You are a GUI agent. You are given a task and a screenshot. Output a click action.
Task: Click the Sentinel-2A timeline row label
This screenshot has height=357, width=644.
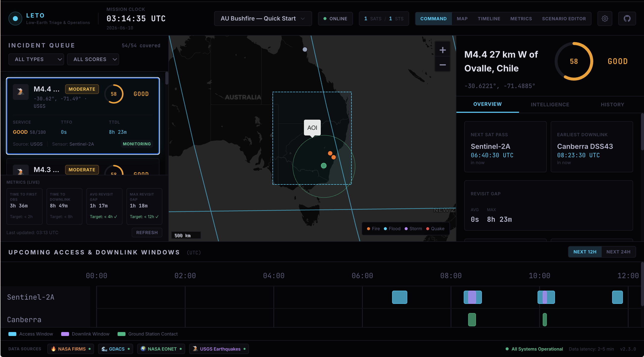pos(30,297)
